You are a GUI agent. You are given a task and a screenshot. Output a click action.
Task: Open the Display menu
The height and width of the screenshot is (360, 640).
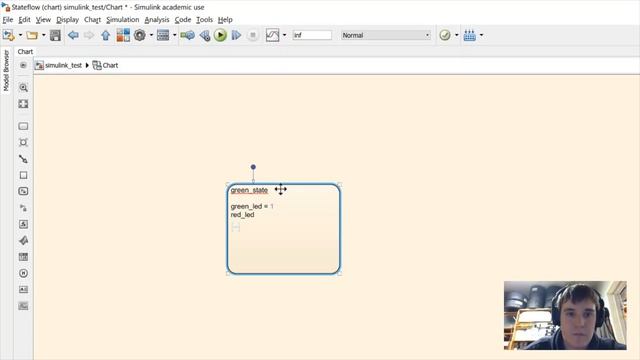coord(67,20)
